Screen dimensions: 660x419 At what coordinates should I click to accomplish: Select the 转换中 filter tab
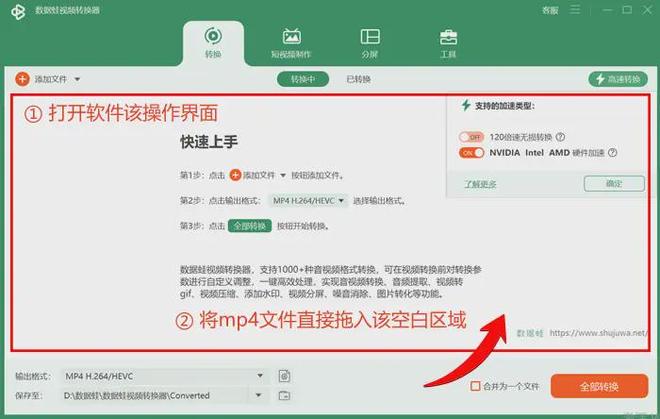[303, 79]
